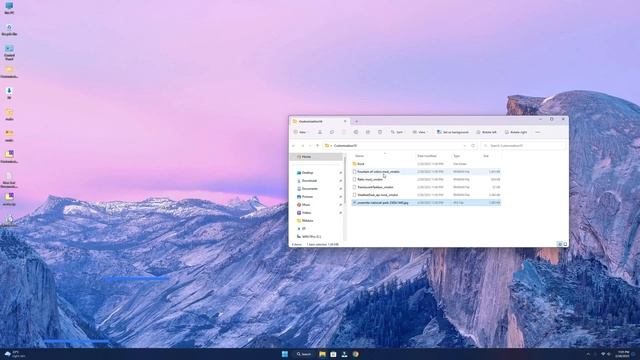Select Home in the navigation pane
640x360 pixels.
[x=316, y=157]
